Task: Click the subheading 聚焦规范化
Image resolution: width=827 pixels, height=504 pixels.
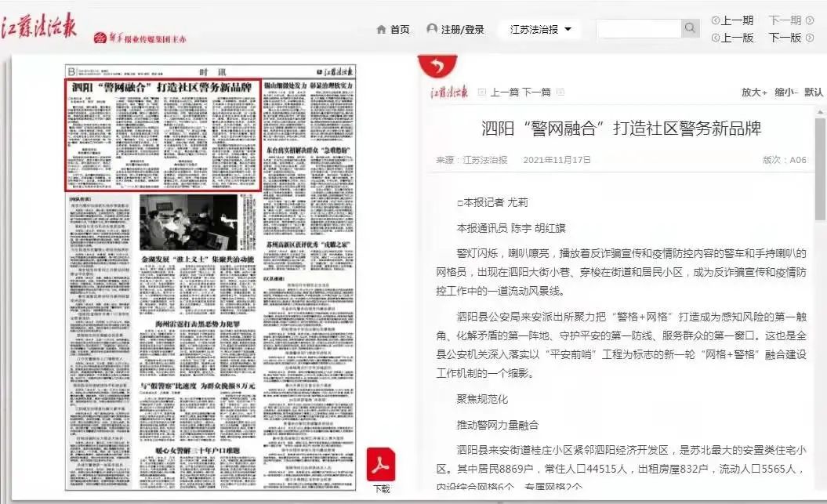Action: pyautogui.click(x=482, y=399)
